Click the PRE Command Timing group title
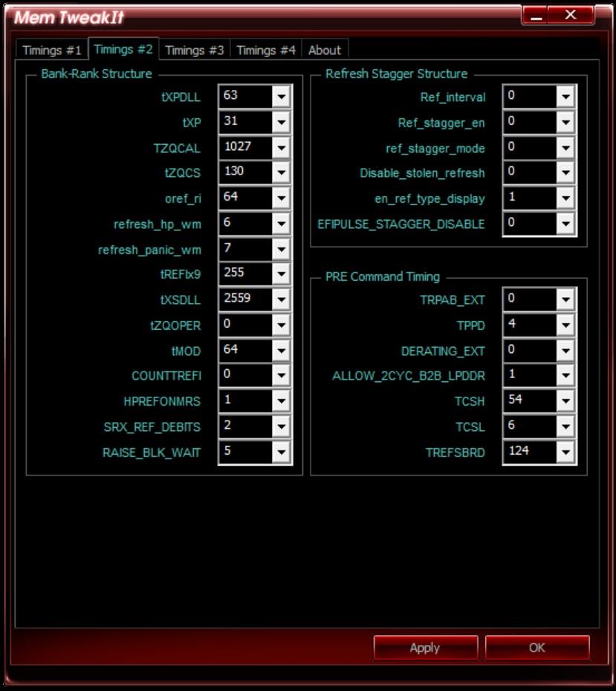 pos(383,276)
